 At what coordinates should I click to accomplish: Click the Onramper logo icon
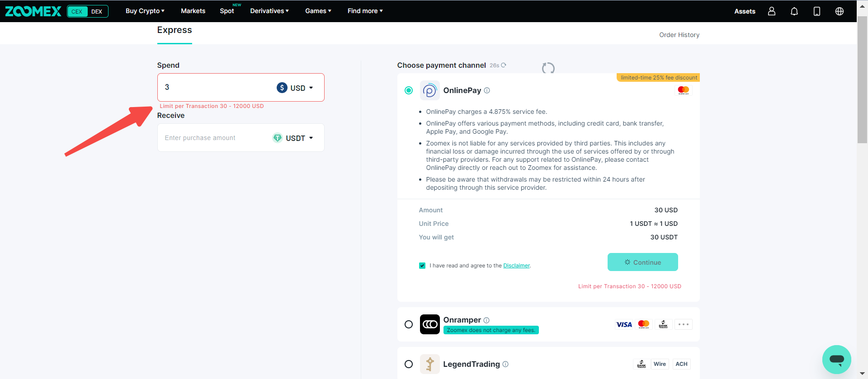coord(429,324)
